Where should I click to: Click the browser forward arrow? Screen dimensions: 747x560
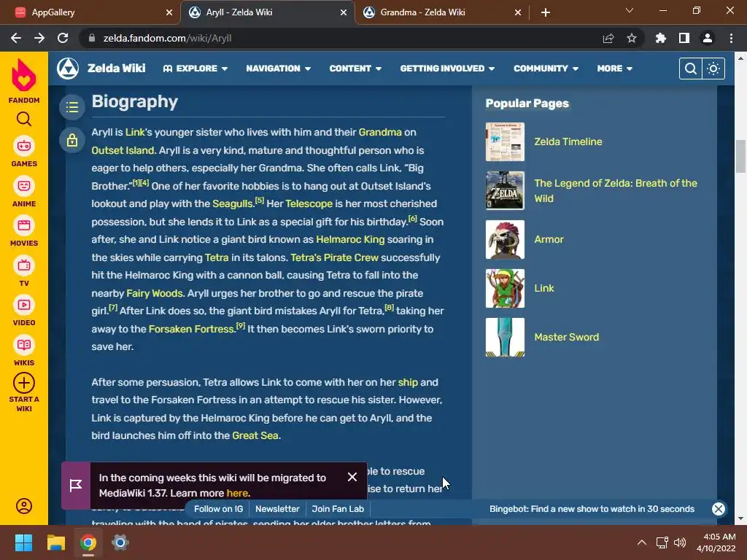[x=39, y=38]
